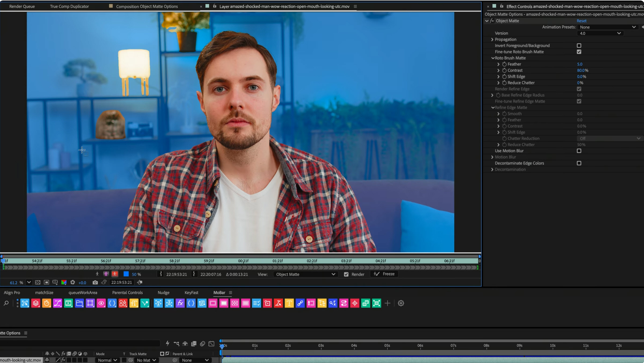Enable Invert Foreground/Background checkbox
This screenshot has width=644, height=363.
579,46
